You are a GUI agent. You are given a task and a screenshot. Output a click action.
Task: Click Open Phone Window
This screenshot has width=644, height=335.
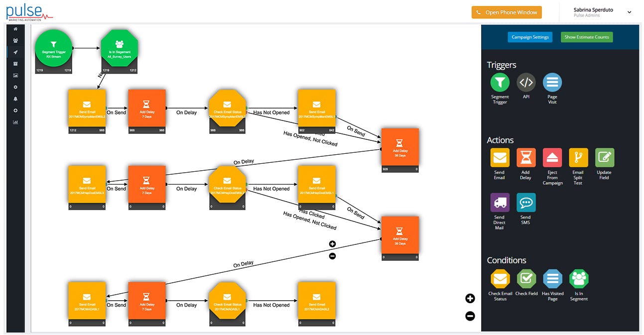click(x=507, y=12)
